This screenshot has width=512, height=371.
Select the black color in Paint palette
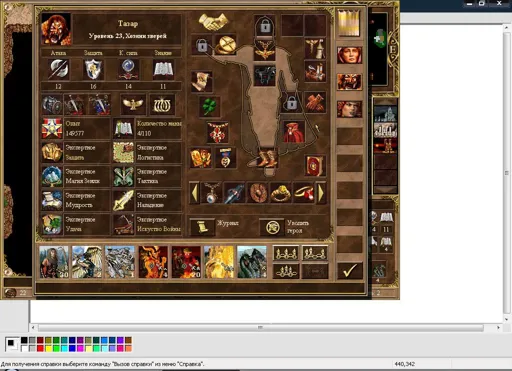click(x=24, y=340)
